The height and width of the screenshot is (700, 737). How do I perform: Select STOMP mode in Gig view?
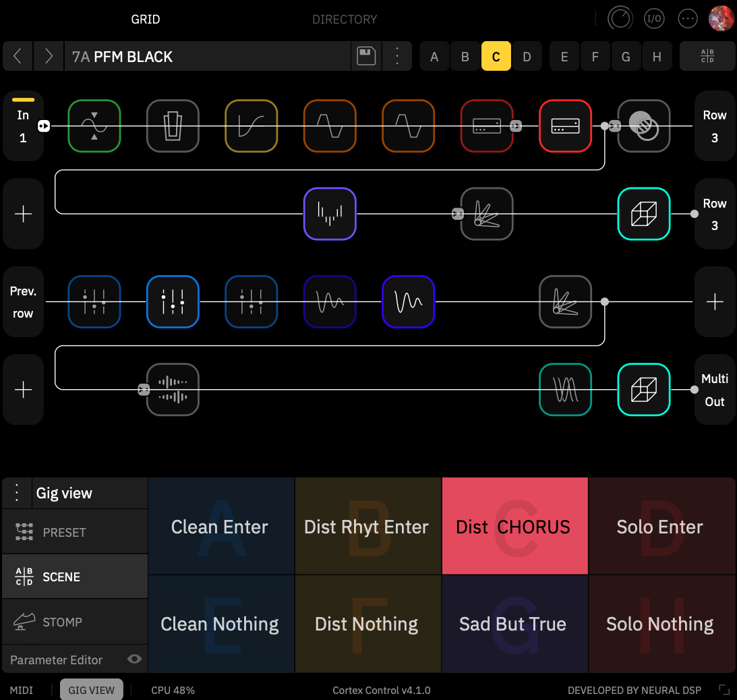point(75,622)
